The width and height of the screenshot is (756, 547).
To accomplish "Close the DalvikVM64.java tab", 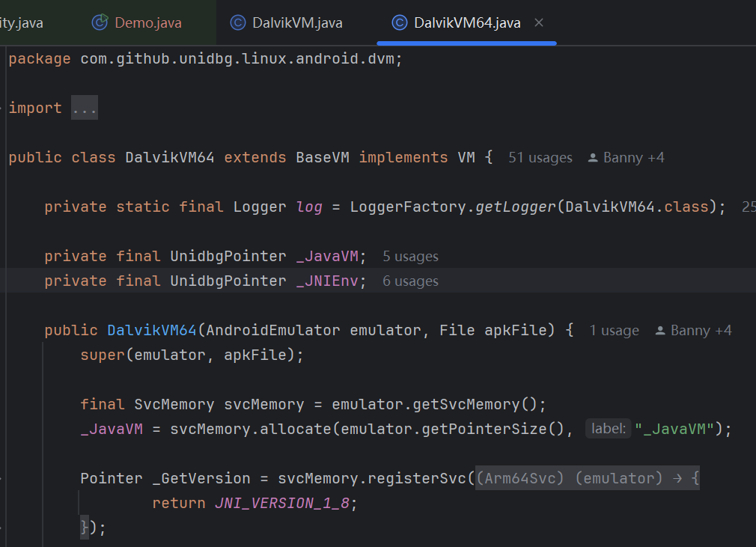I will coord(539,22).
